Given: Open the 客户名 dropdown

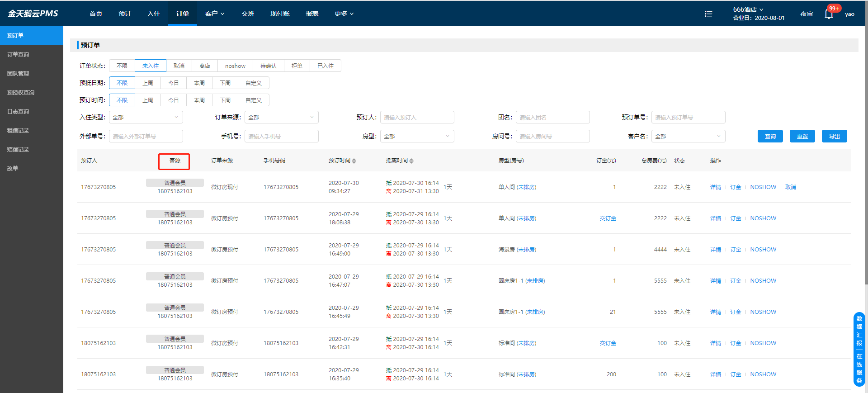Looking at the screenshot, I should point(689,136).
